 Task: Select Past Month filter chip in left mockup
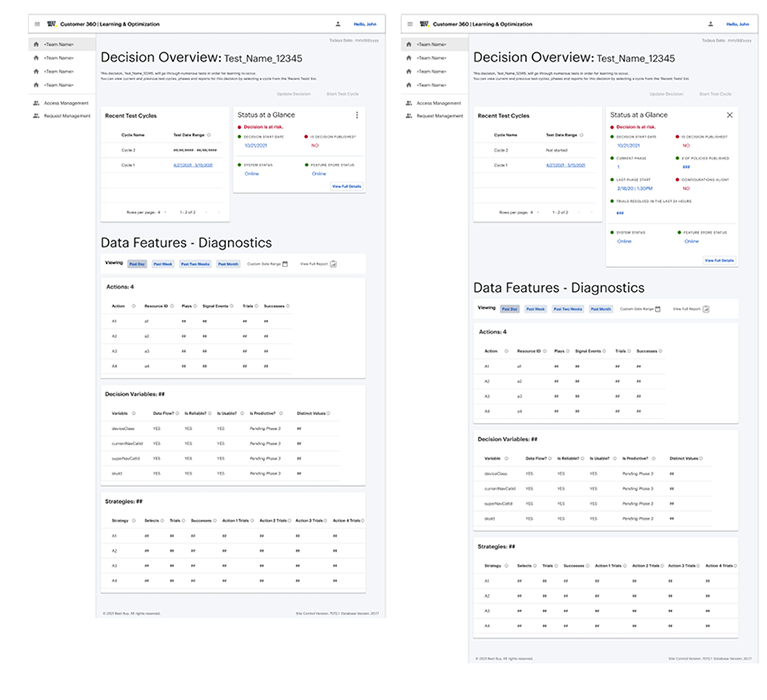coord(228,264)
